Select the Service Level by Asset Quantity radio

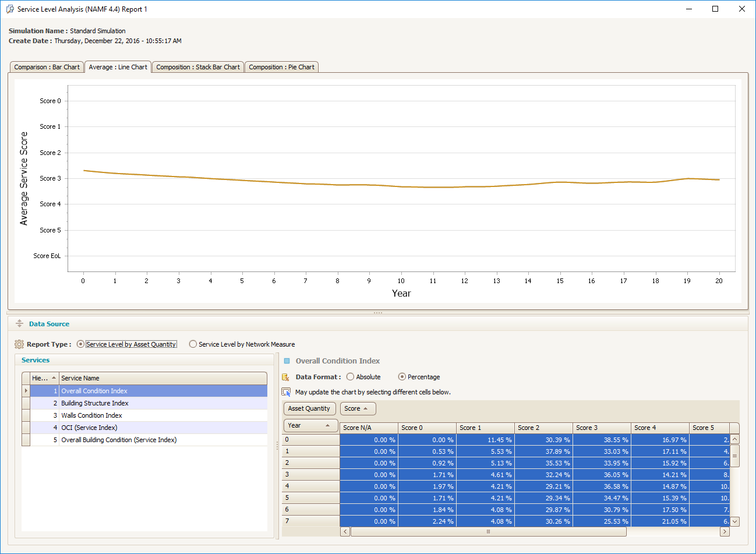80,344
